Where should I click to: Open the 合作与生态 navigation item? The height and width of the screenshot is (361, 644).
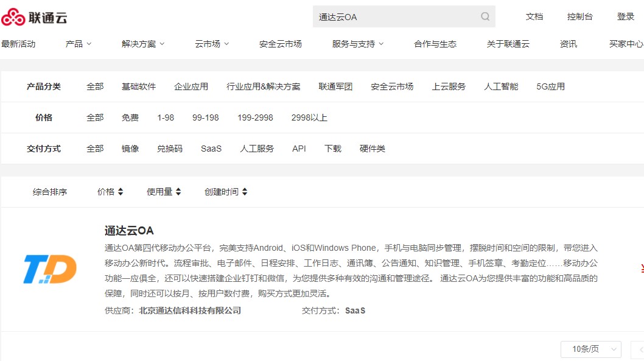(x=435, y=44)
